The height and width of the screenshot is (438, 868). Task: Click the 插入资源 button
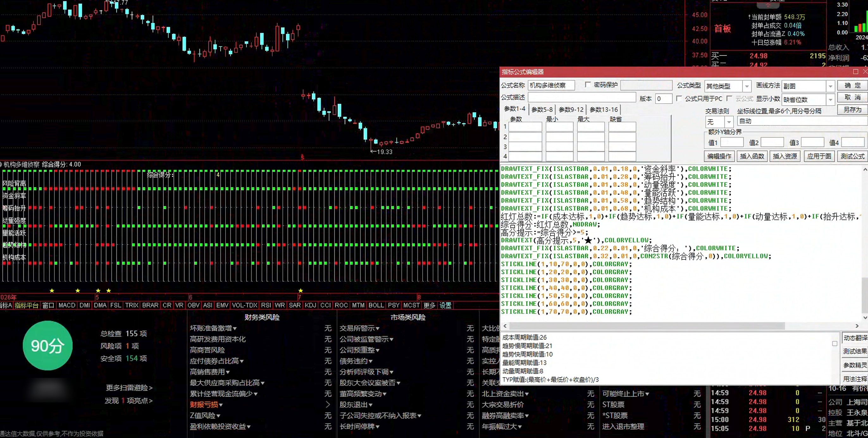(x=785, y=156)
